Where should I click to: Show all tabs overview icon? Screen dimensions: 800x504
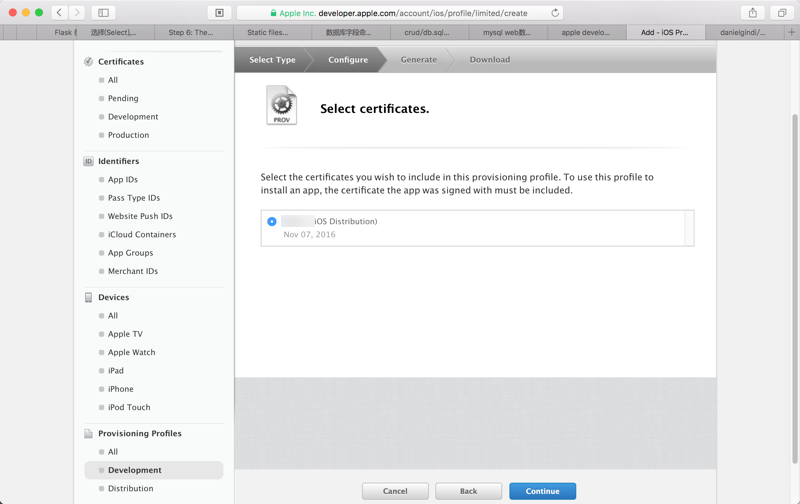point(782,13)
